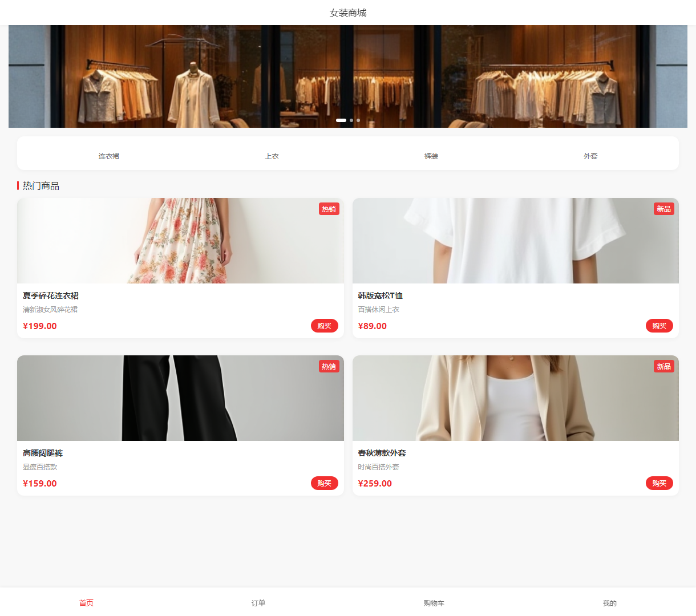Switch to the 订单 bottom tab
The width and height of the screenshot is (696, 616).
(258, 603)
